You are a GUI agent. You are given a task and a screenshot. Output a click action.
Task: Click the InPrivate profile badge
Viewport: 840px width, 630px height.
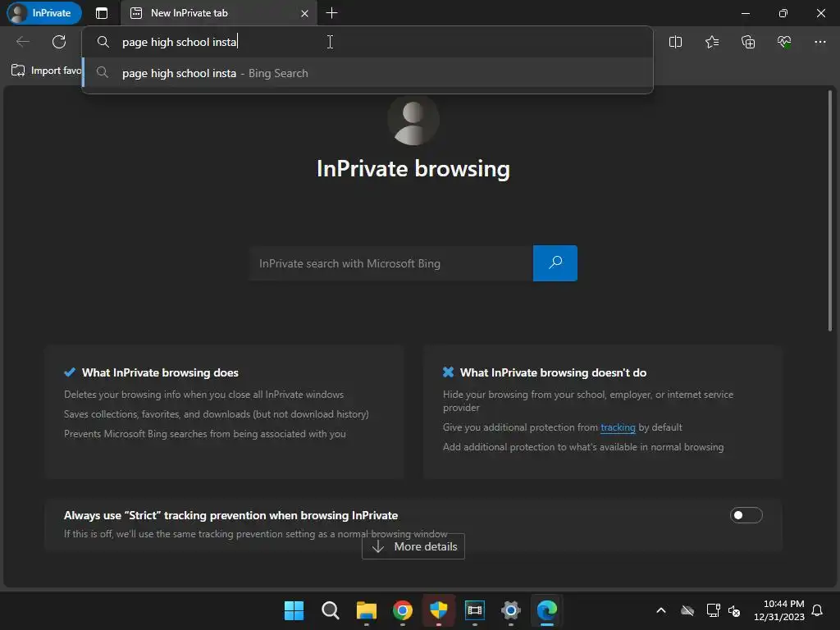click(x=44, y=13)
